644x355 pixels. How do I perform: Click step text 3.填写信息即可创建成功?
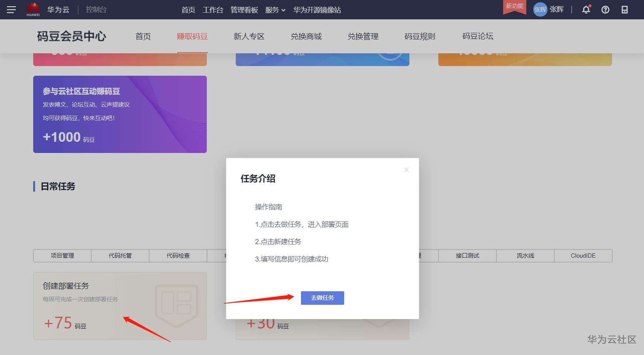(291, 259)
